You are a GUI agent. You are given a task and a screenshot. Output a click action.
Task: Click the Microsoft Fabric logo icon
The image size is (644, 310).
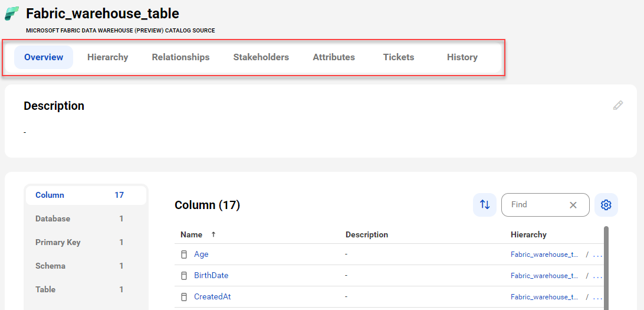[x=12, y=13]
